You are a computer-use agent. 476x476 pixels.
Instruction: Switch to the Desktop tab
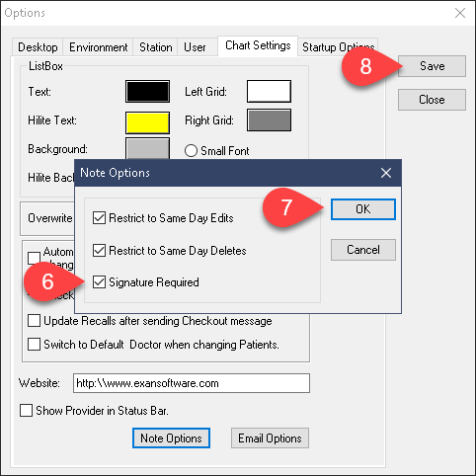38,47
